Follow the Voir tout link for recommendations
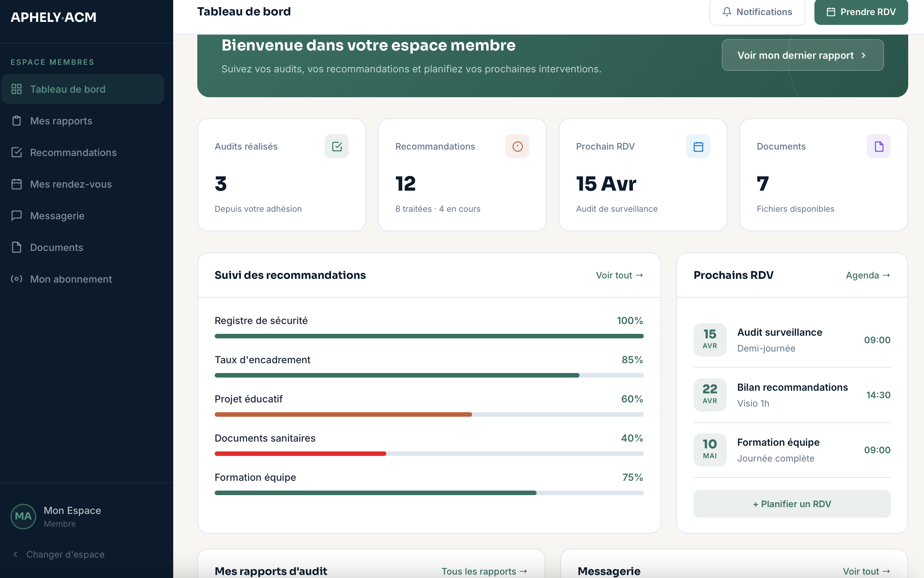 [619, 275]
